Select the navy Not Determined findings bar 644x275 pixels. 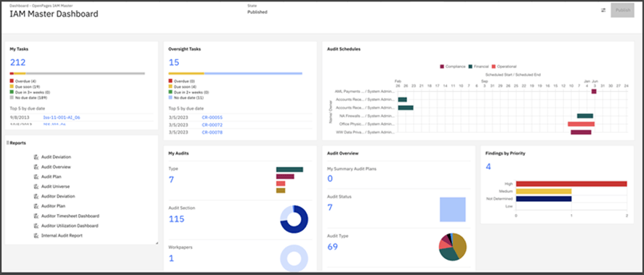tap(544, 199)
